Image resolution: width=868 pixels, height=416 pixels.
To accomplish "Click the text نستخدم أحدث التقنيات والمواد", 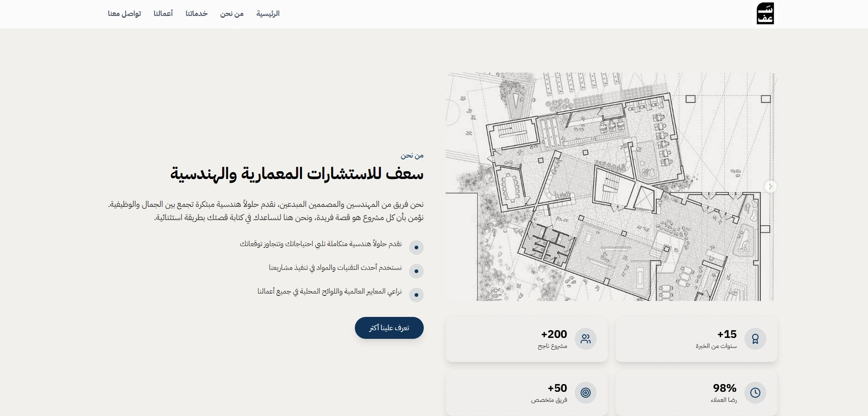I will [335, 268].
